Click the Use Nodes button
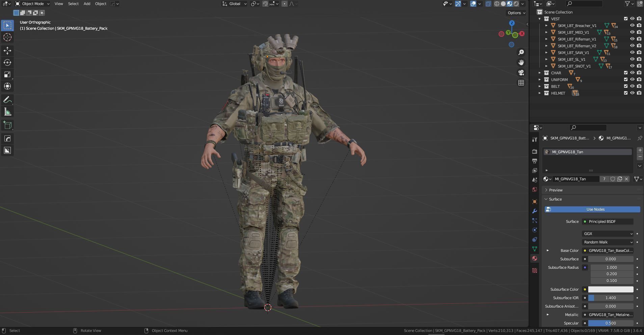This screenshot has height=335, width=644. pyautogui.click(x=592, y=209)
